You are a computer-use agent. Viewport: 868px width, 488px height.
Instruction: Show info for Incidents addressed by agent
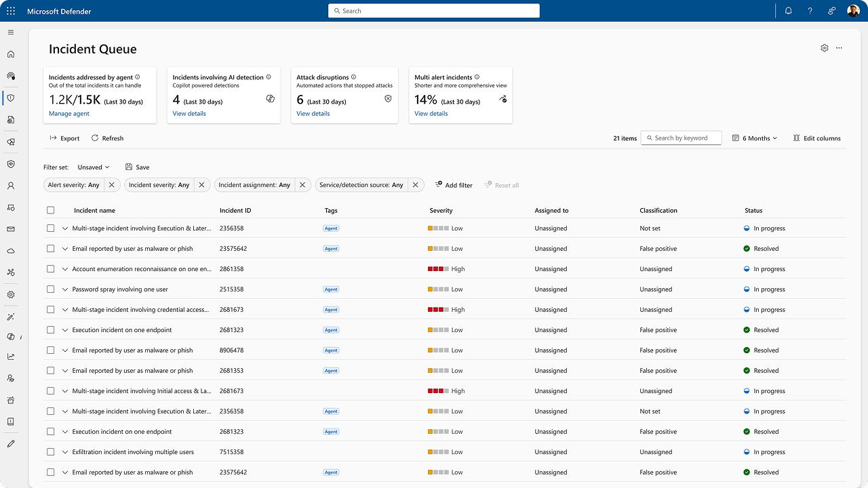click(x=138, y=77)
